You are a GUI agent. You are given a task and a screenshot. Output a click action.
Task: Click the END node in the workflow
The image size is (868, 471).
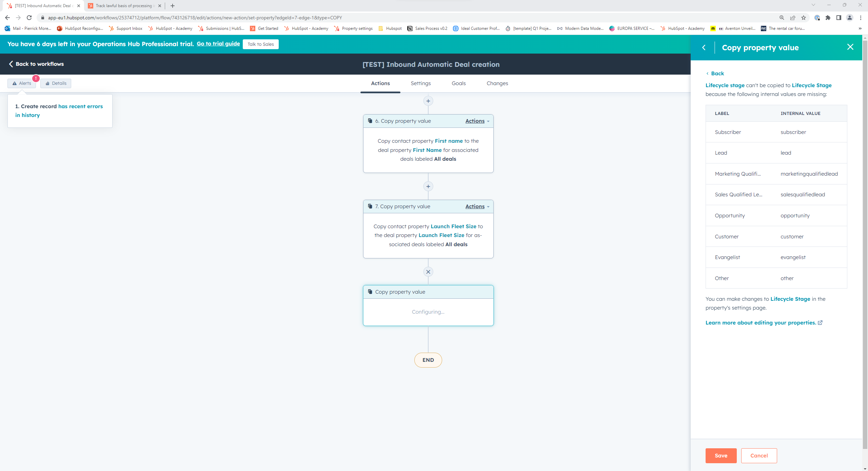428,360
